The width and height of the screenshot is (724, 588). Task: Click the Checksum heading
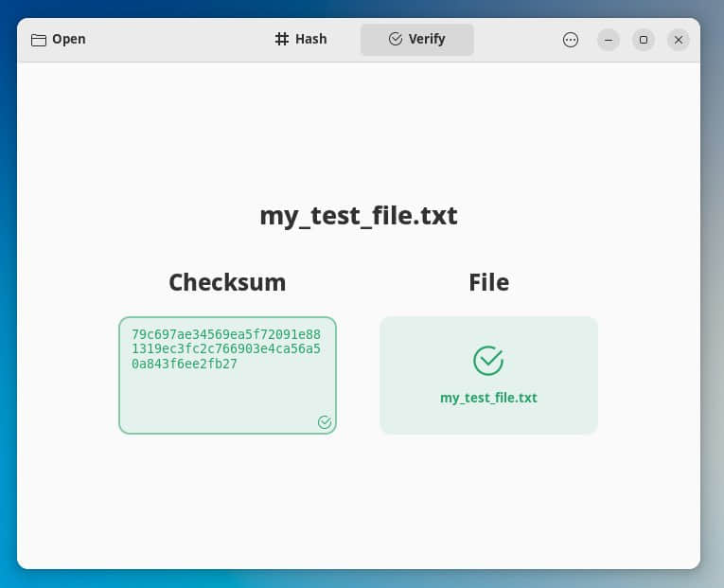pyautogui.click(x=227, y=282)
